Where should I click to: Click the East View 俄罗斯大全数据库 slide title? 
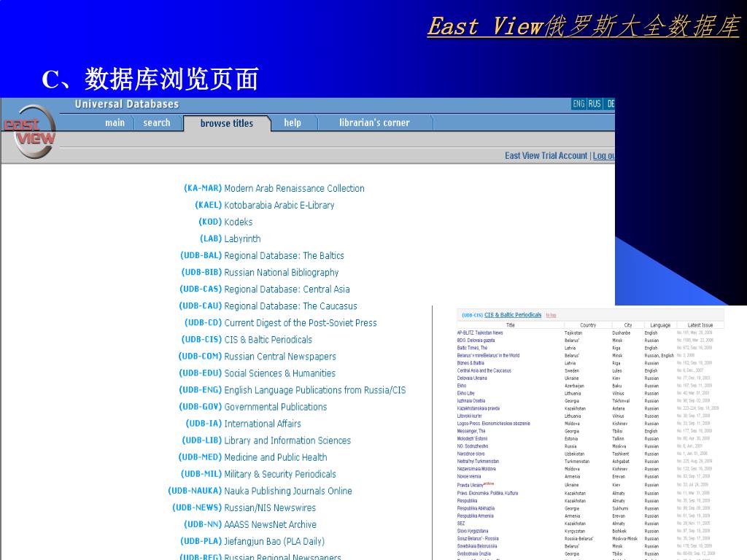click(583, 26)
